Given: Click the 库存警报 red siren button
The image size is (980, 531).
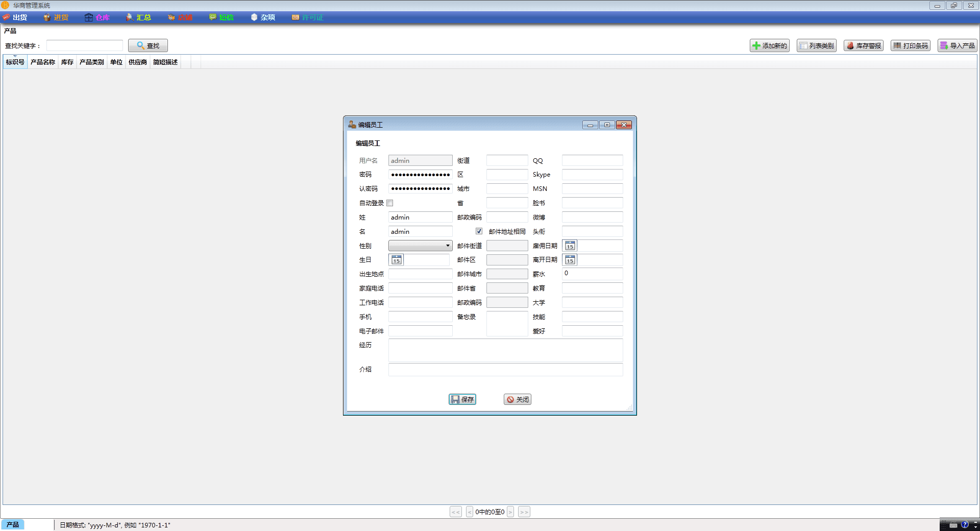Looking at the screenshot, I should tap(864, 45).
